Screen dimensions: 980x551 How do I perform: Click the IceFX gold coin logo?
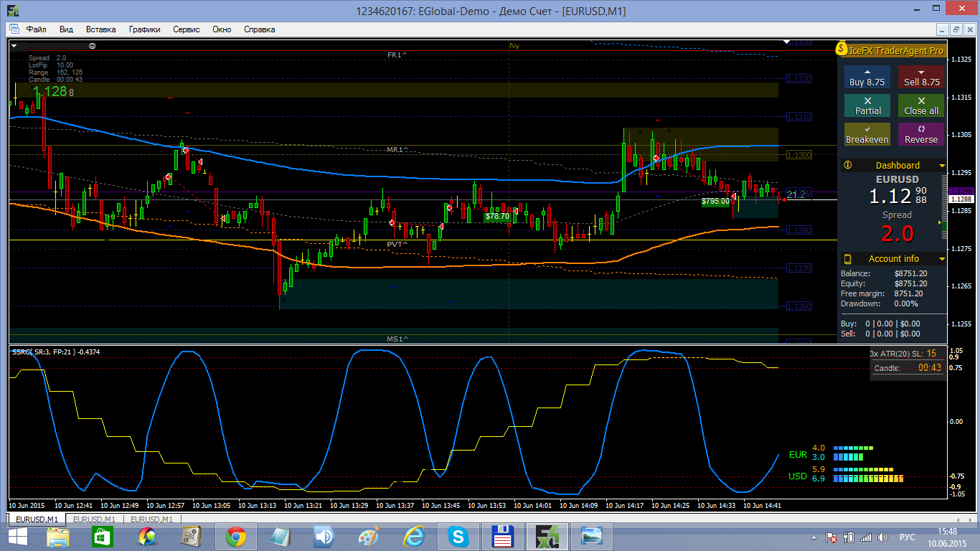(842, 50)
